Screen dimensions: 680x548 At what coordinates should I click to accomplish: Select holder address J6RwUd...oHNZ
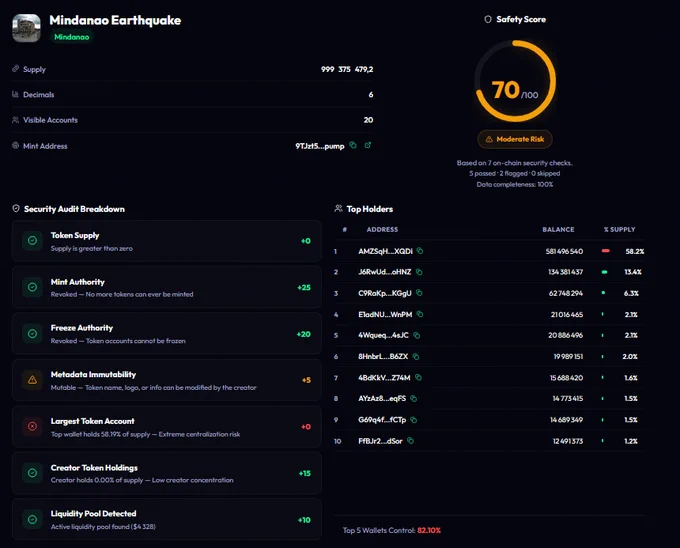(x=385, y=272)
